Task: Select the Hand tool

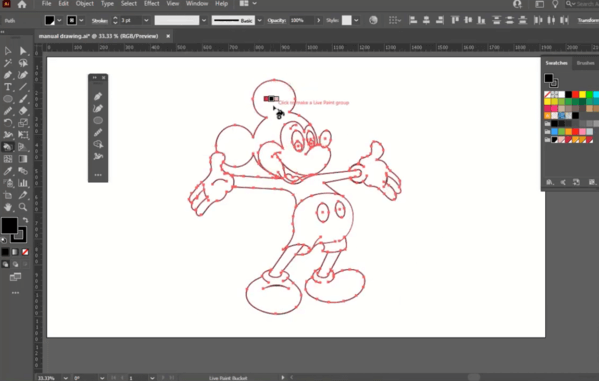Action: (x=8, y=207)
